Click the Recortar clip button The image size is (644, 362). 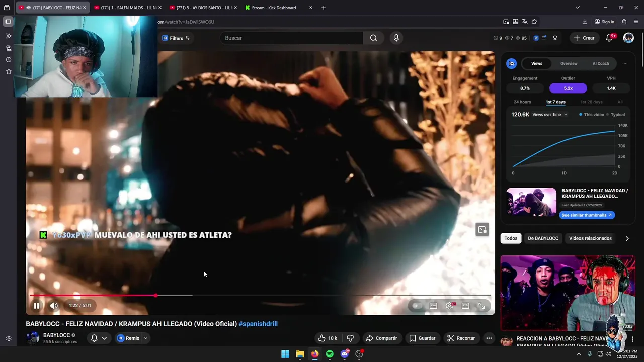(461, 338)
